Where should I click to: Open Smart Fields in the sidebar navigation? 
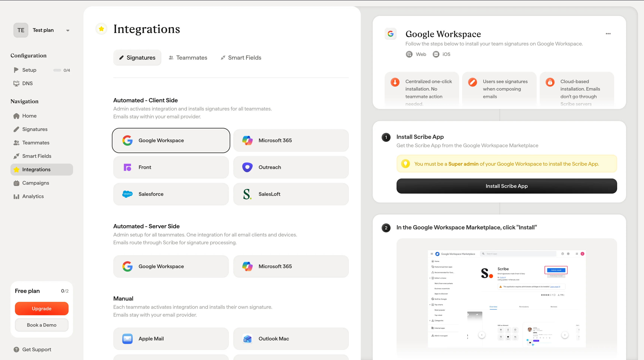click(x=42, y=156)
